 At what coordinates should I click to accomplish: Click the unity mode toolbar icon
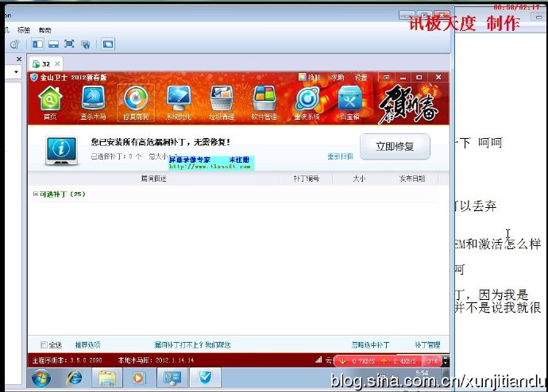click(x=85, y=44)
